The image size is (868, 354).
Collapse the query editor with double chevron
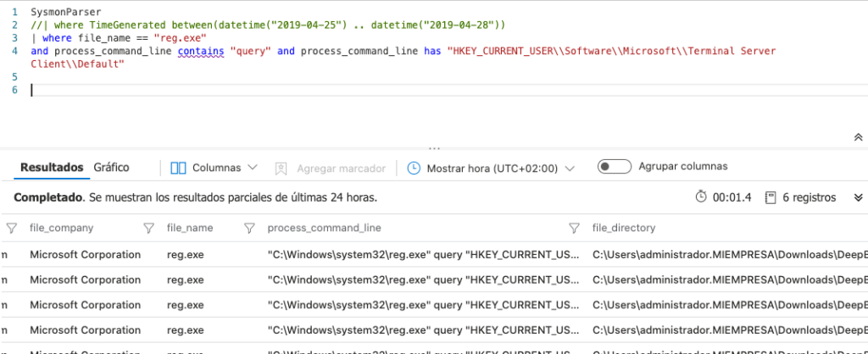[x=858, y=137]
